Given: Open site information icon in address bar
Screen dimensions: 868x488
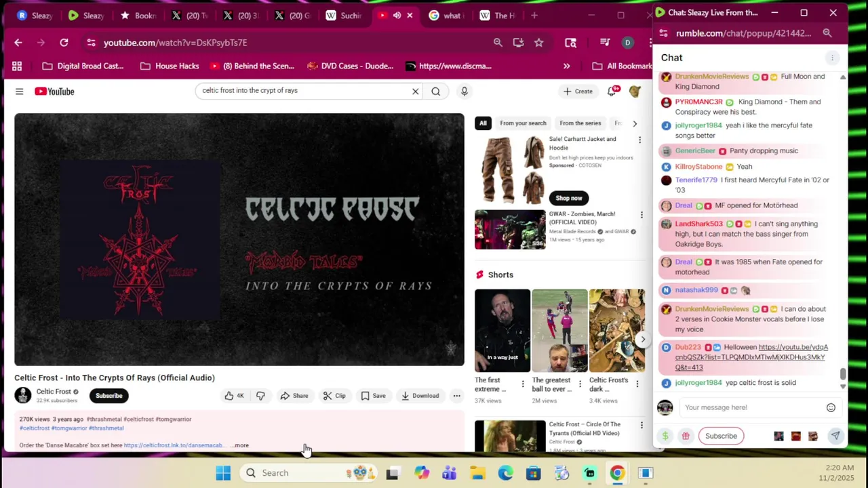Looking at the screenshot, I should (91, 43).
